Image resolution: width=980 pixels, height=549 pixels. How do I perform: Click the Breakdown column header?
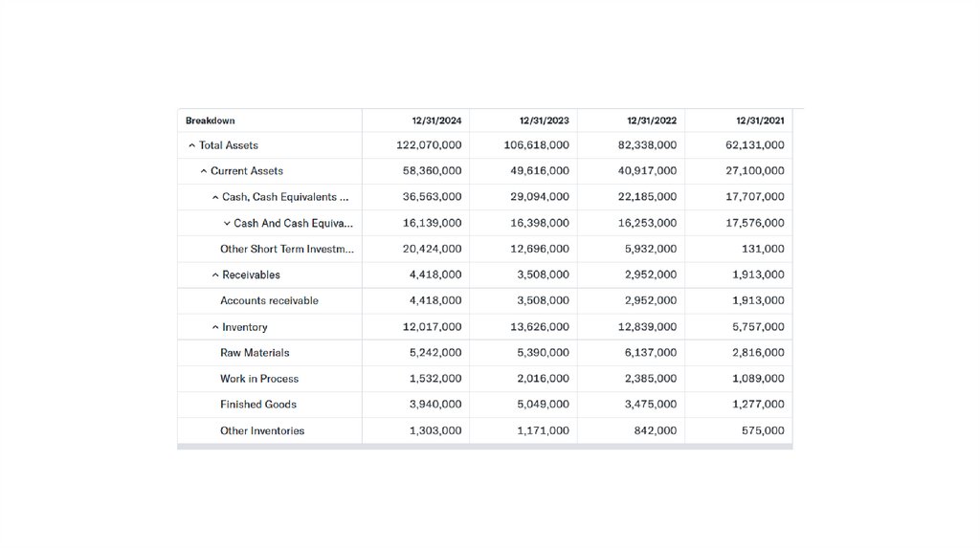(x=211, y=121)
